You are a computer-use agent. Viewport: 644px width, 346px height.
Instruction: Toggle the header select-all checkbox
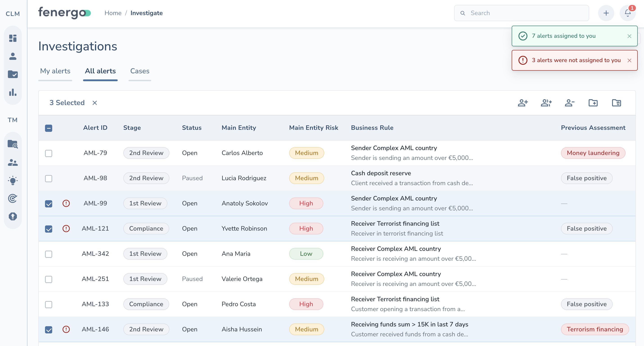49,128
